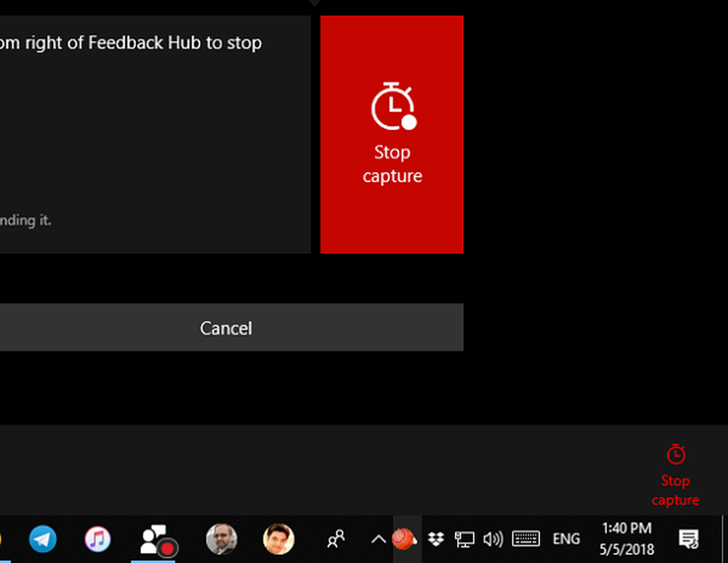The width and height of the screenshot is (728, 563).
Task: Open clock and calendar flyout
Action: pos(627,539)
